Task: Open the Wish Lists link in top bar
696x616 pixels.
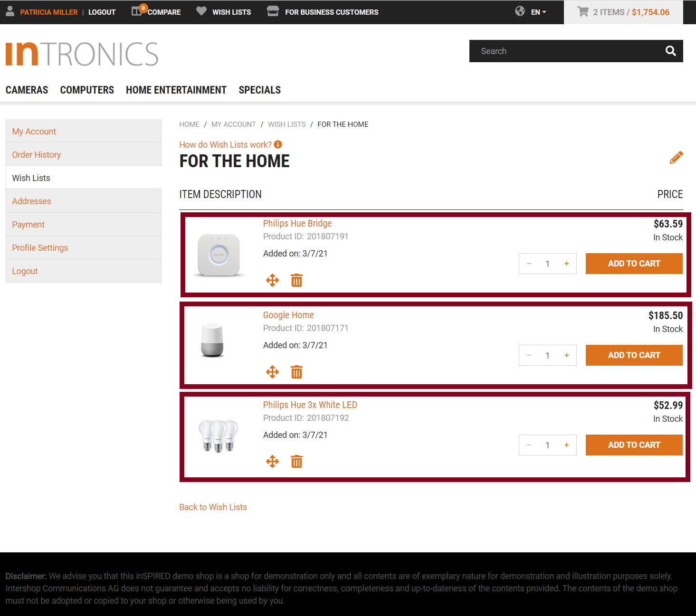Action: point(231,12)
